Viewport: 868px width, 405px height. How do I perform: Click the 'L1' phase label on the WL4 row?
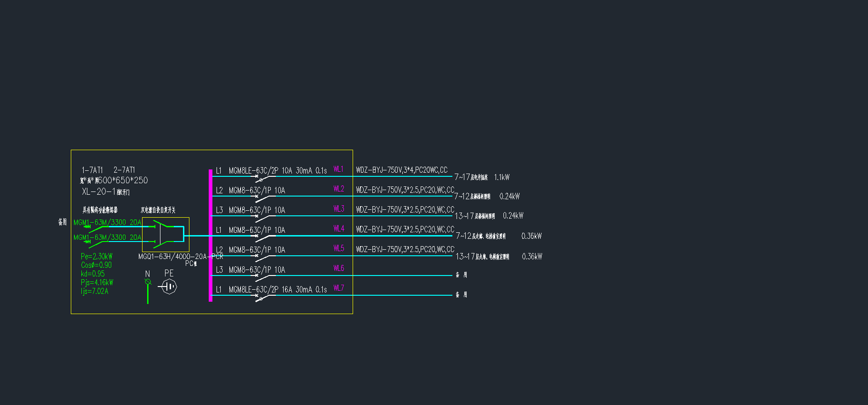point(219,230)
